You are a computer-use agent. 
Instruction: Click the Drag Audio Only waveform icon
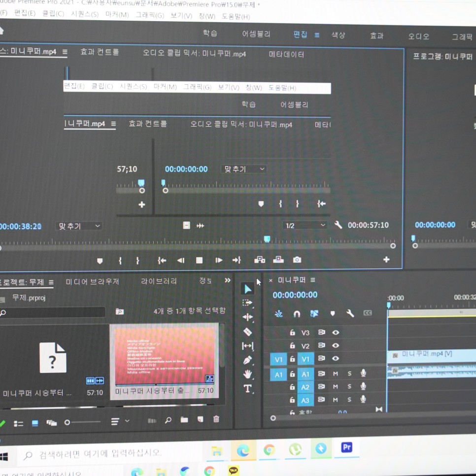pyautogui.click(x=201, y=226)
